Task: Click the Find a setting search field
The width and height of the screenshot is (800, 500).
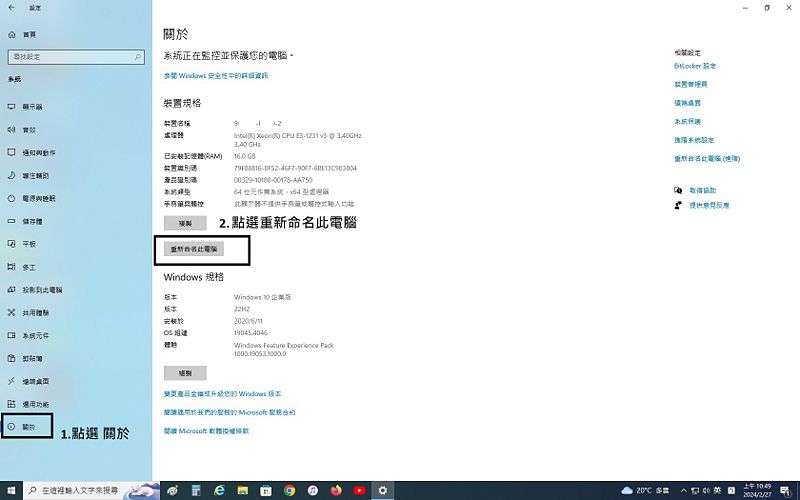Action: pyautogui.click(x=76, y=57)
